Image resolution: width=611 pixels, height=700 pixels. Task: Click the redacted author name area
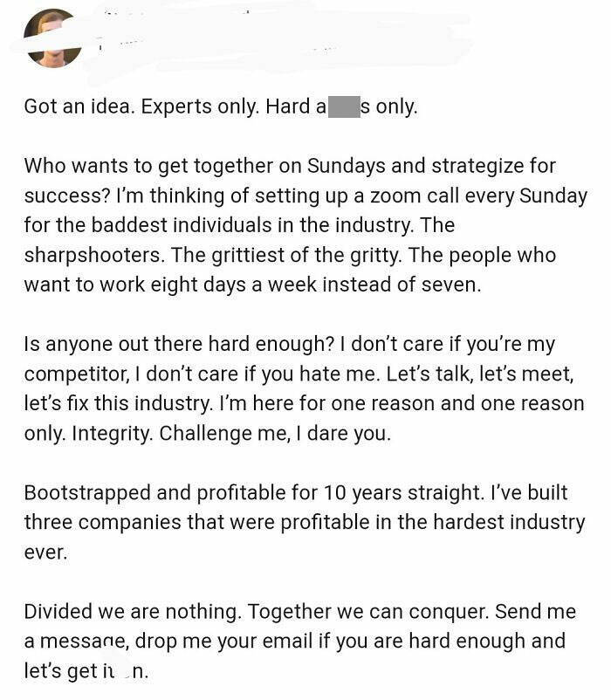pyautogui.click(x=262, y=35)
